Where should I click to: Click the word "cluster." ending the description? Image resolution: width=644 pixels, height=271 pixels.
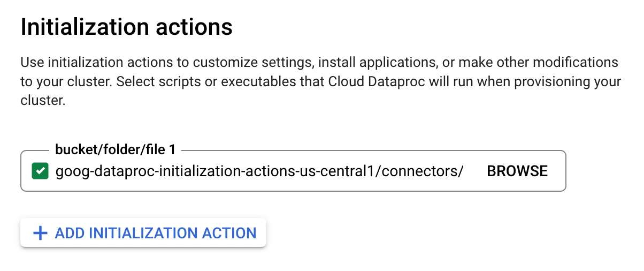point(43,101)
